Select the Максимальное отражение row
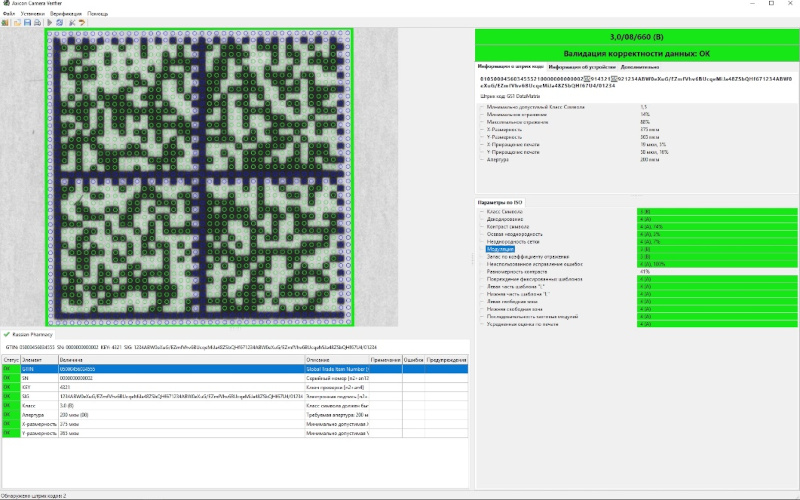Viewport: 800px width, 500px height. (x=638, y=122)
